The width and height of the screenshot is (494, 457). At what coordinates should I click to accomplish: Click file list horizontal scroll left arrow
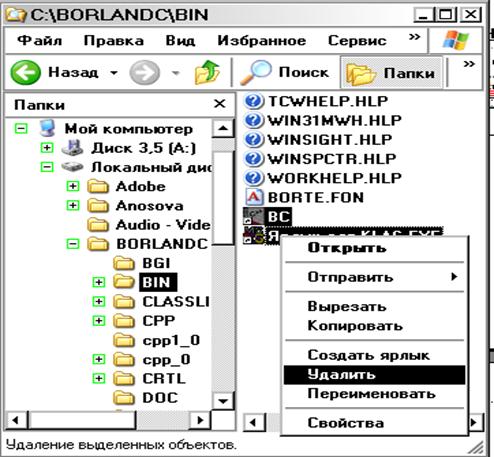coord(254,423)
